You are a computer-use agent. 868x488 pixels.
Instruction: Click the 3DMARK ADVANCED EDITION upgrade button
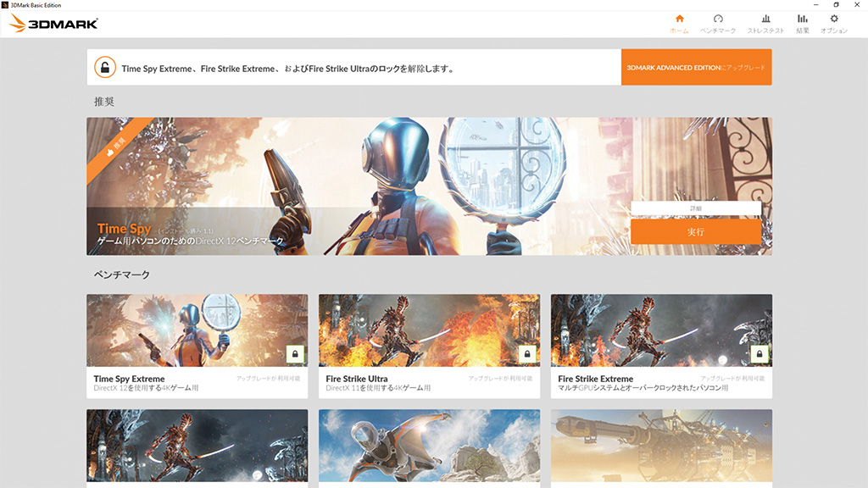697,67
